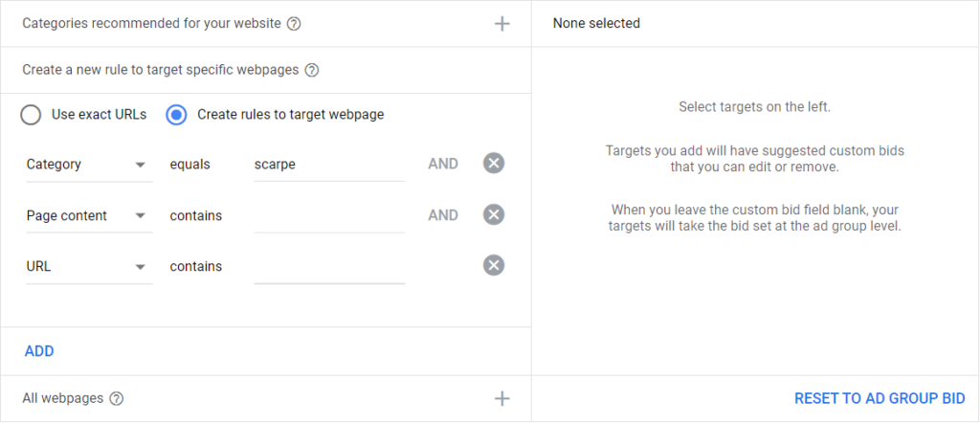Viewport: 980px width, 423px height.
Task: Select the Use exact URLs radio button
Action: click(31, 115)
